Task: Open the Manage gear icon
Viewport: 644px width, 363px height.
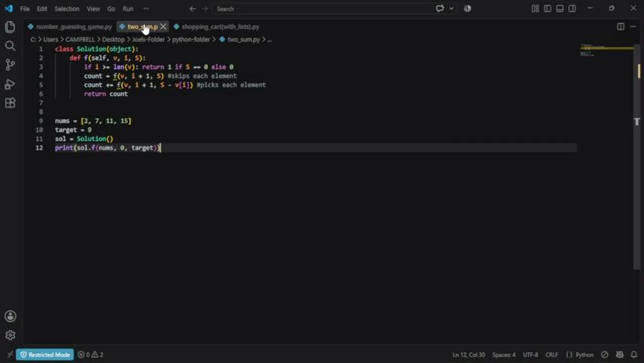Action: tap(10, 335)
